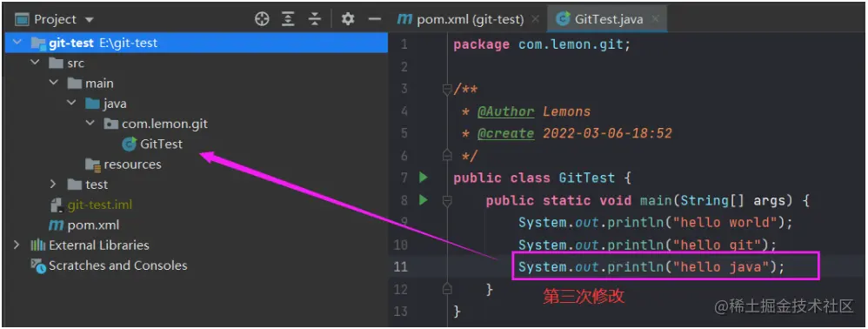Click "hello java" string literal
The image size is (868, 329).
(721, 267)
